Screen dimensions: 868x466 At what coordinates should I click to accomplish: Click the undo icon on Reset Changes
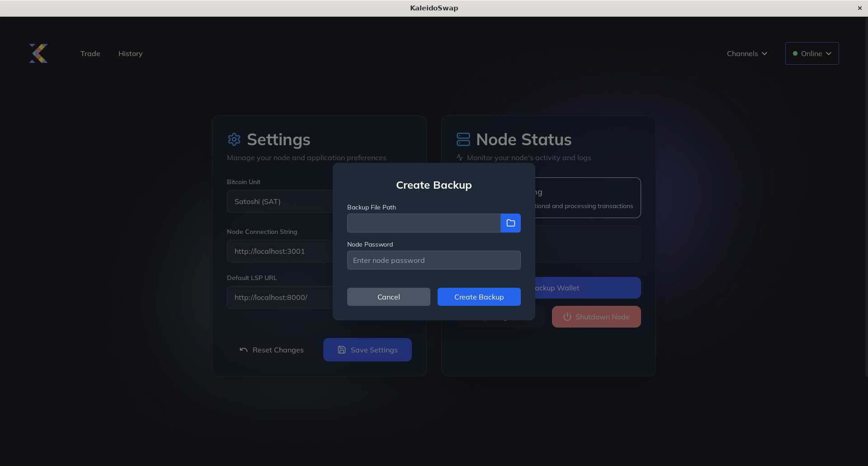pos(243,349)
